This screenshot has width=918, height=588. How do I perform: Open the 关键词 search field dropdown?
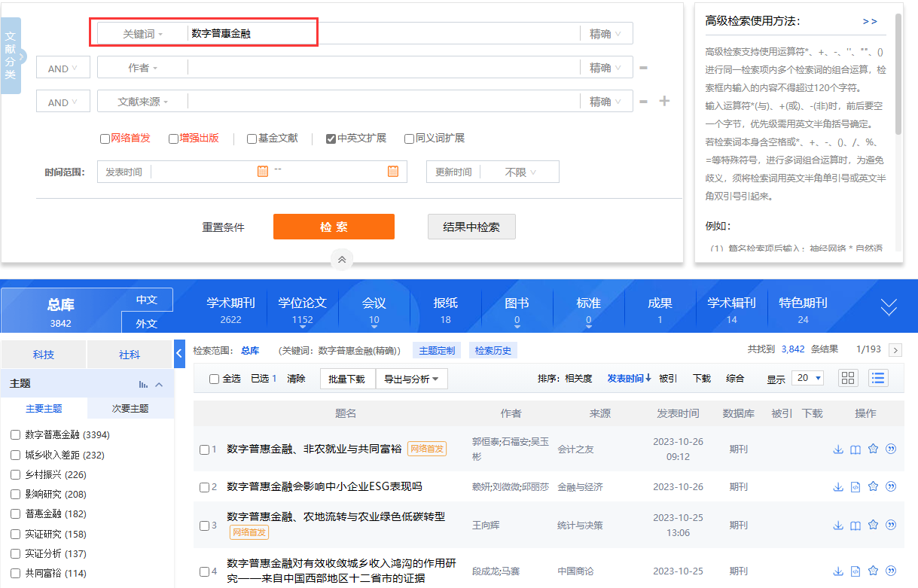point(143,34)
